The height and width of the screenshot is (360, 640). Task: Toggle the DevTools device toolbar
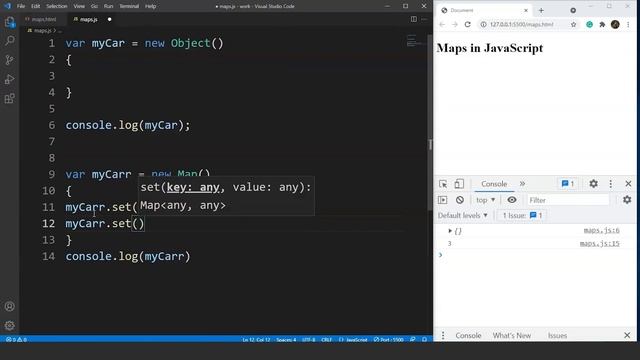pos(459,184)
